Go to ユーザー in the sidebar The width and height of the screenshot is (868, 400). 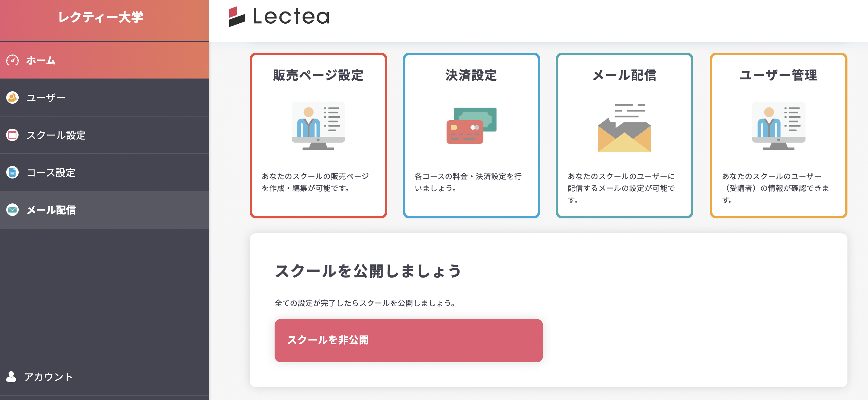pyautogui.click(x=46, y=98)
